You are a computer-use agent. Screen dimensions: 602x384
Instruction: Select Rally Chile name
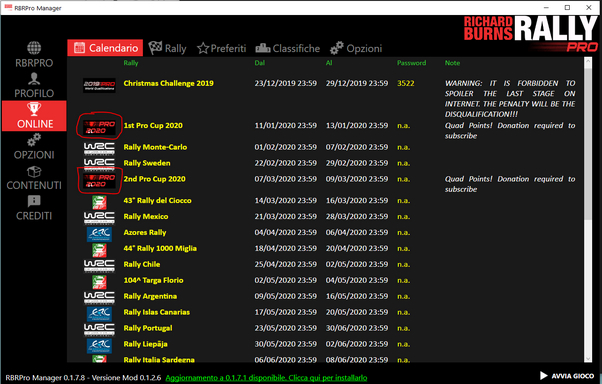[x=142, y=264]
